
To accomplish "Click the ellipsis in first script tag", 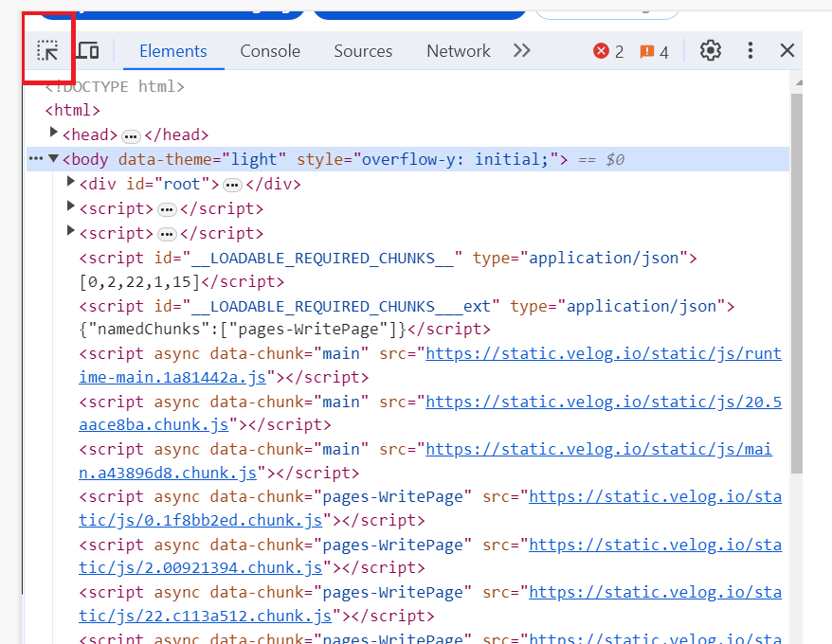I will (x=167, y=210).
